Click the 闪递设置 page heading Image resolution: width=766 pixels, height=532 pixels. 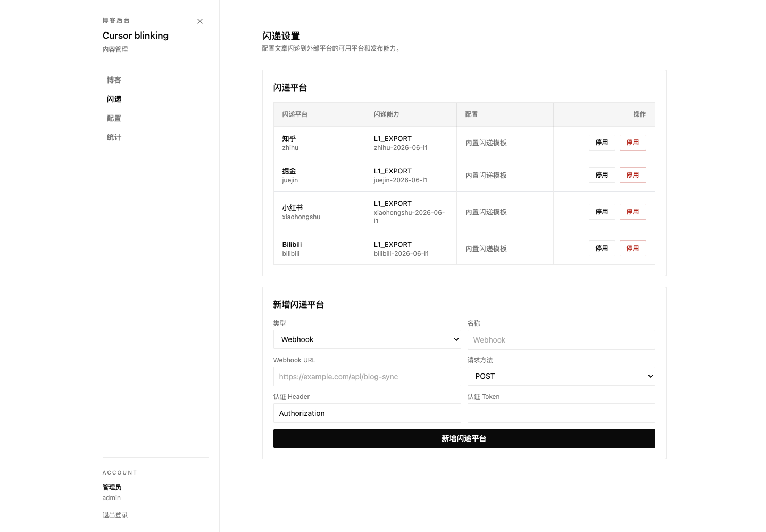click(281, 36)
